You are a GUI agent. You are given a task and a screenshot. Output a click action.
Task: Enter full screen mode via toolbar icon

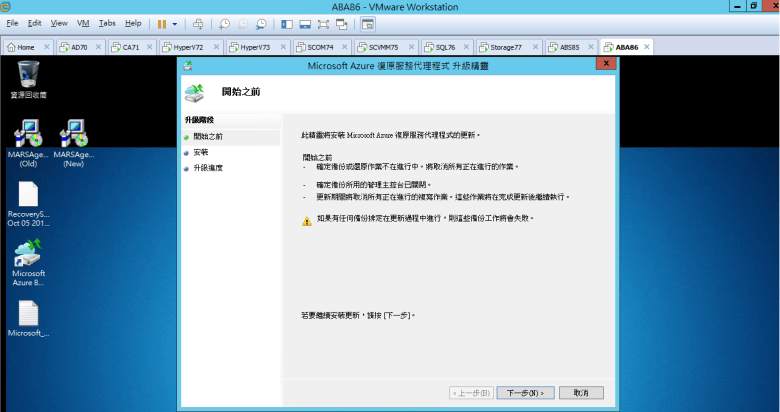point(324,23)
